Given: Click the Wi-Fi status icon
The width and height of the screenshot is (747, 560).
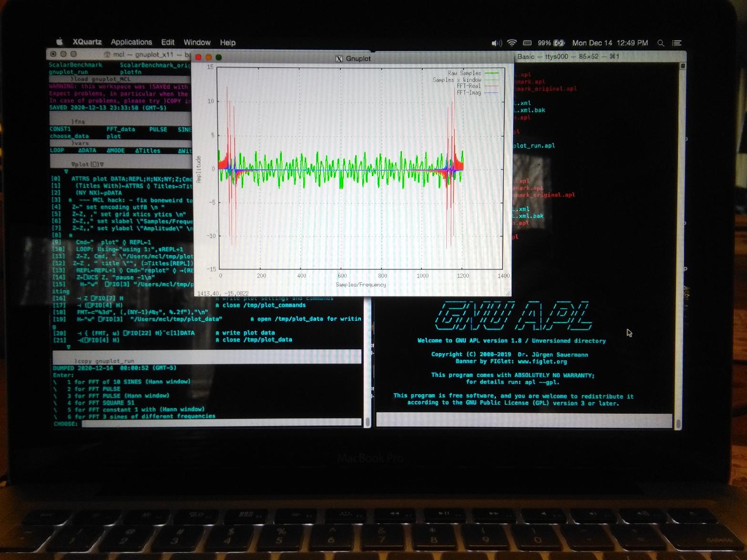Looking at the screenshot, I should pyautogui.click(x=512, y=43).
